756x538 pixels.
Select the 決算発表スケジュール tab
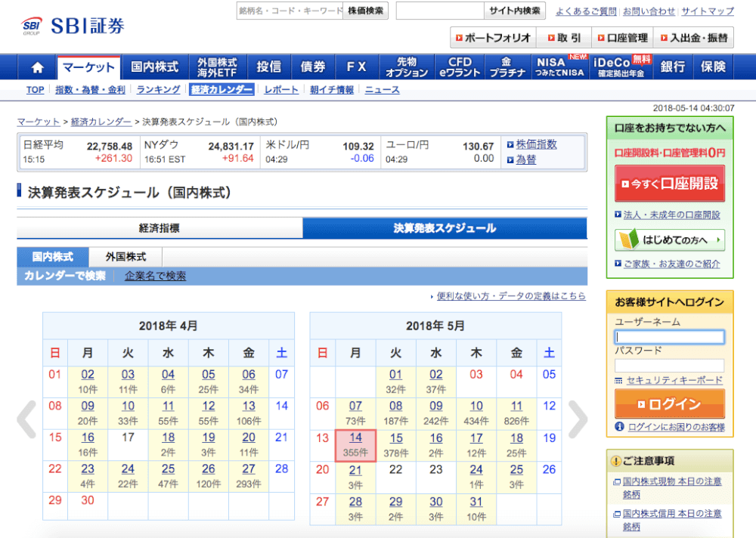pyautogui.click(x=445, y=228)
